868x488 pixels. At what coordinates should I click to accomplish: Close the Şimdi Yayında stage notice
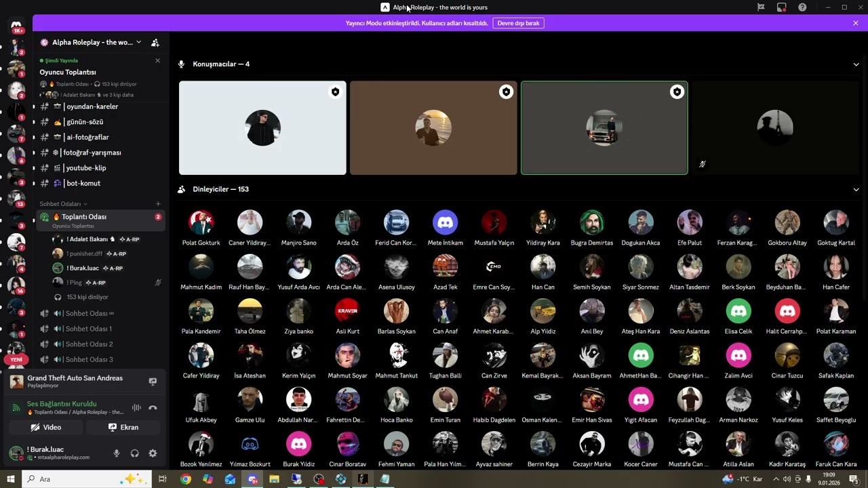click(158, 60)
